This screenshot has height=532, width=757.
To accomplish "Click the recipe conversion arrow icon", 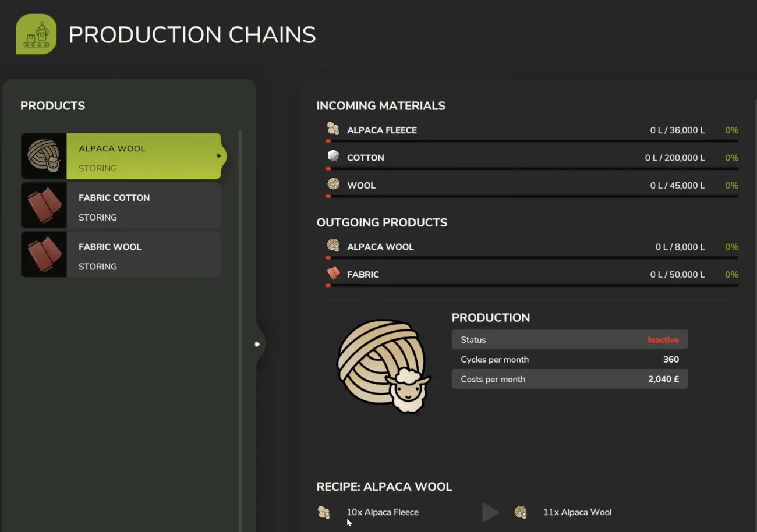I will click(490, 512).
